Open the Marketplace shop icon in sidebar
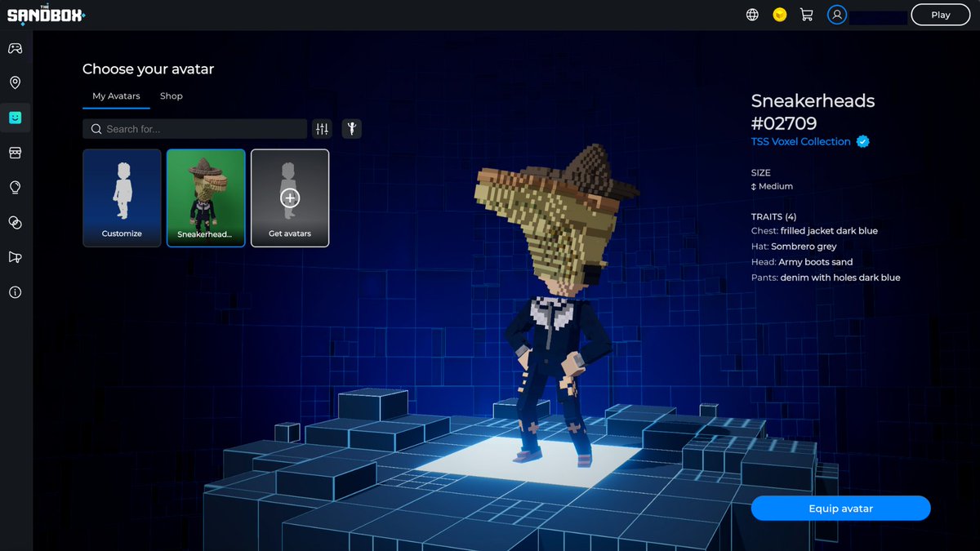 coord(15,153)
